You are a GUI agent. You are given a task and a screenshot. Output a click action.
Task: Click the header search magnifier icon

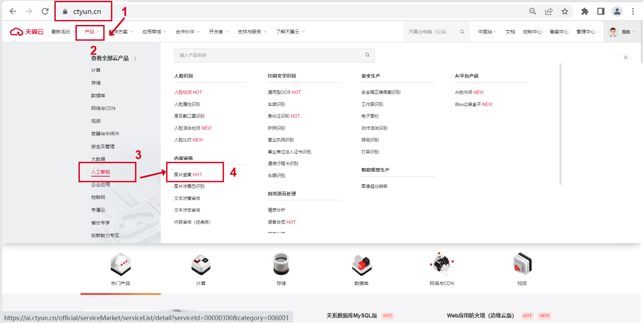pos(462,32)
